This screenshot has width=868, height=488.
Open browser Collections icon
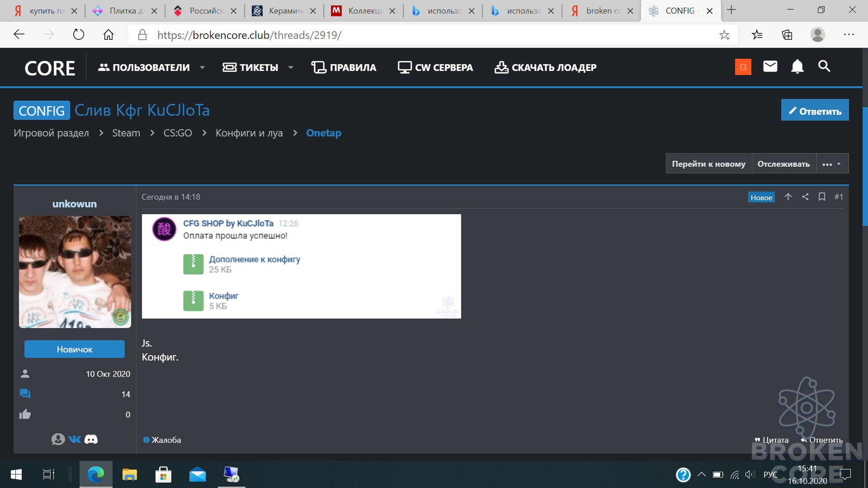[x=787, y=35]
